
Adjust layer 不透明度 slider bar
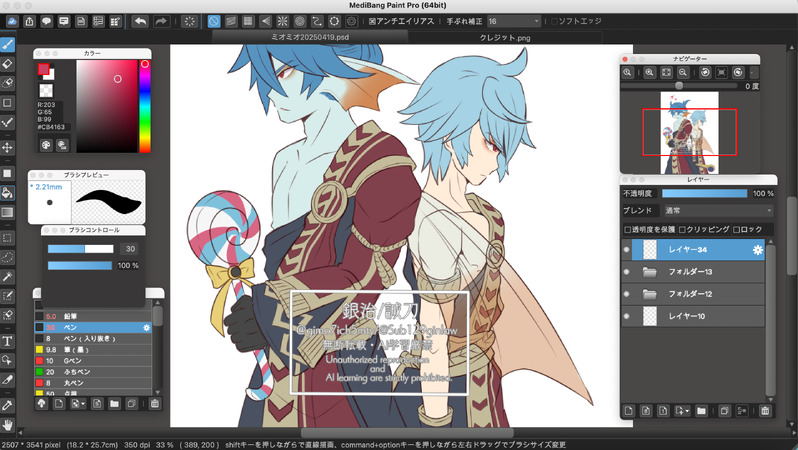tap(704, 193)
